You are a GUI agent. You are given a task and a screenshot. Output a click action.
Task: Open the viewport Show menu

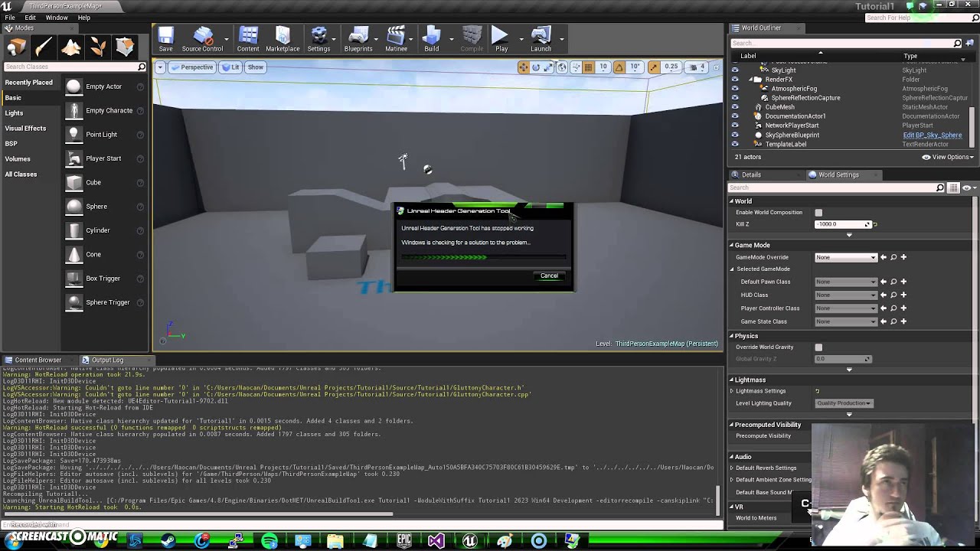pyautogui.click(x=255, y=67)
